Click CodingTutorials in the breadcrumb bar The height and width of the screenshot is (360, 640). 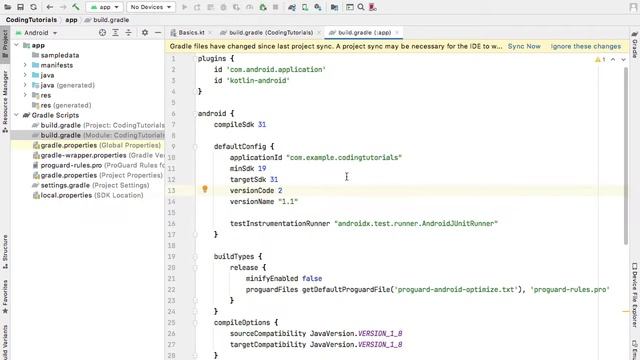[31, 20]
